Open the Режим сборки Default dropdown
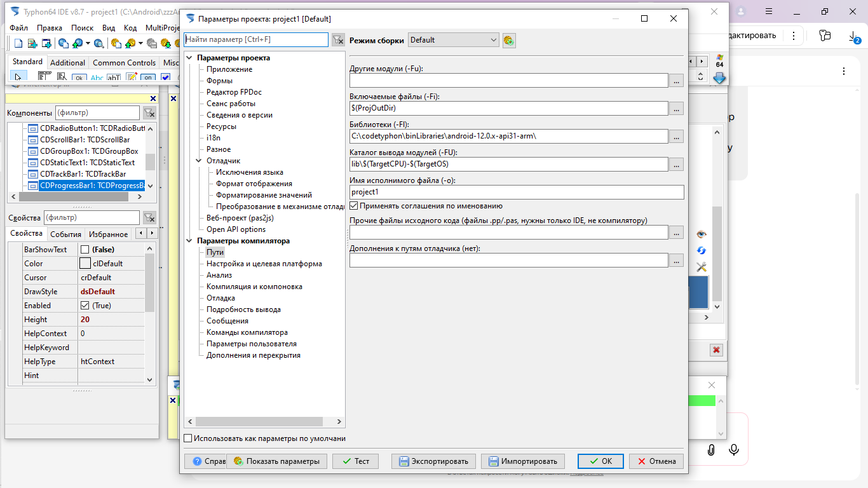This screenshot has height=488, width=868. pos(454,40)
